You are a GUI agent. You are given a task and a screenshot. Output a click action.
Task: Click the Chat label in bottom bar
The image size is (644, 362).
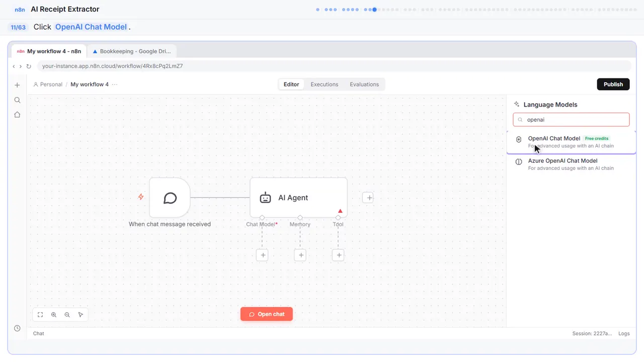[x=39, y=333]
